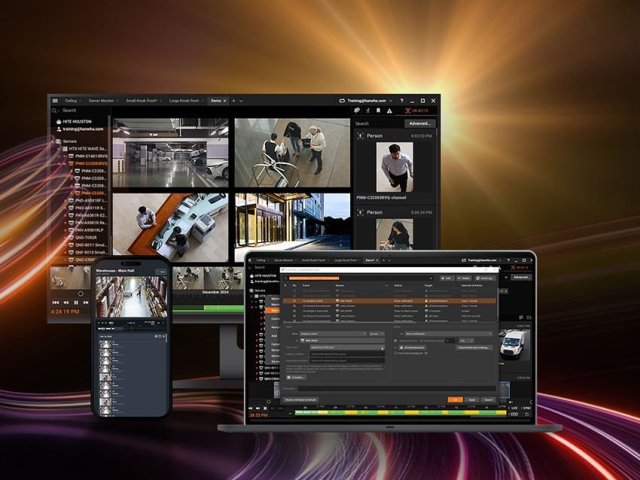Select the OBJECTS tab in monitor right panel
This screenshot has width=640, height=480.
[416, 111]
